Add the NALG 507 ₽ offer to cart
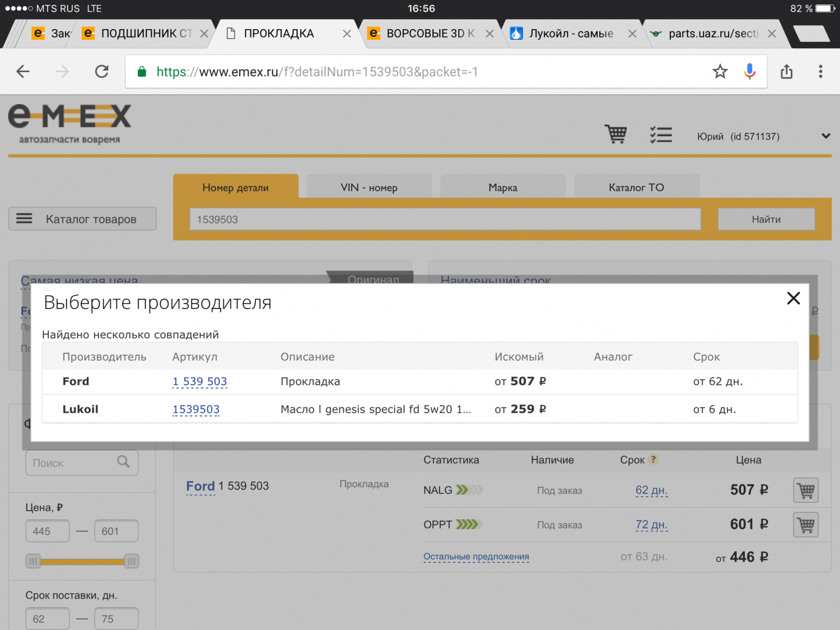 point(806,491)
